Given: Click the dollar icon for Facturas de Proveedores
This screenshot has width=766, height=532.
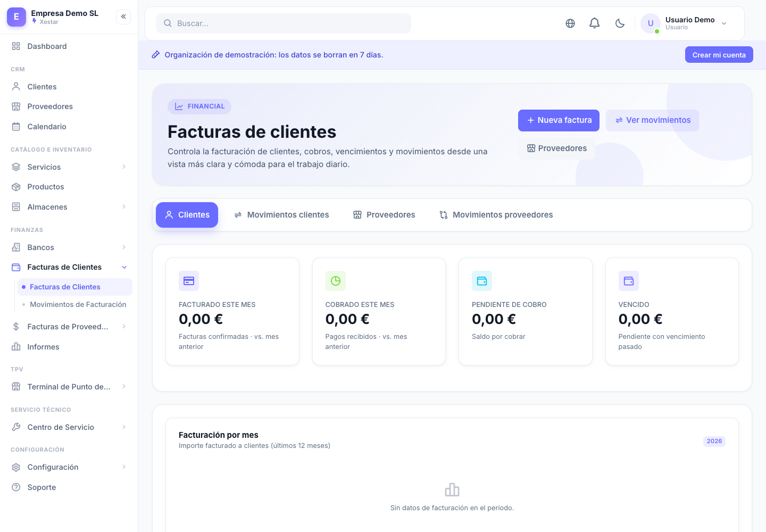Looking at the screenshot, I should [x=16, y=327].
